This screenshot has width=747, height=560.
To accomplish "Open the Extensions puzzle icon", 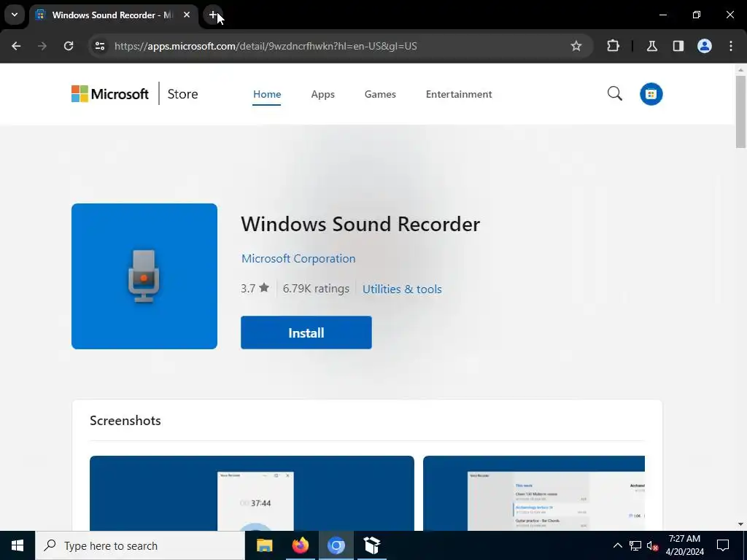I will coord(613,46).
